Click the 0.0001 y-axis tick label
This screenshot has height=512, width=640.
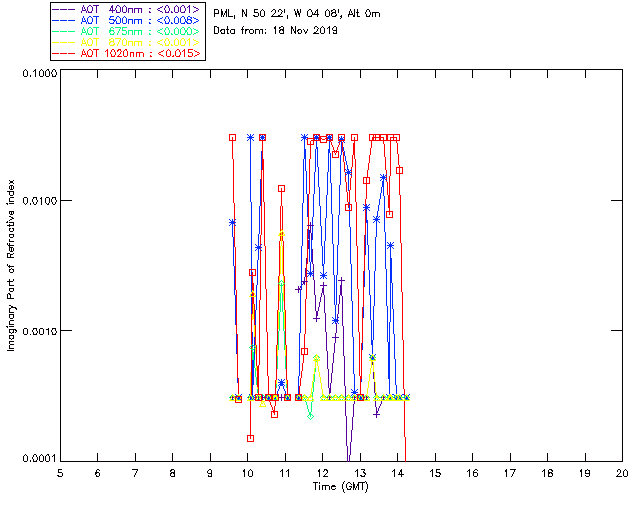click(39, 459)
